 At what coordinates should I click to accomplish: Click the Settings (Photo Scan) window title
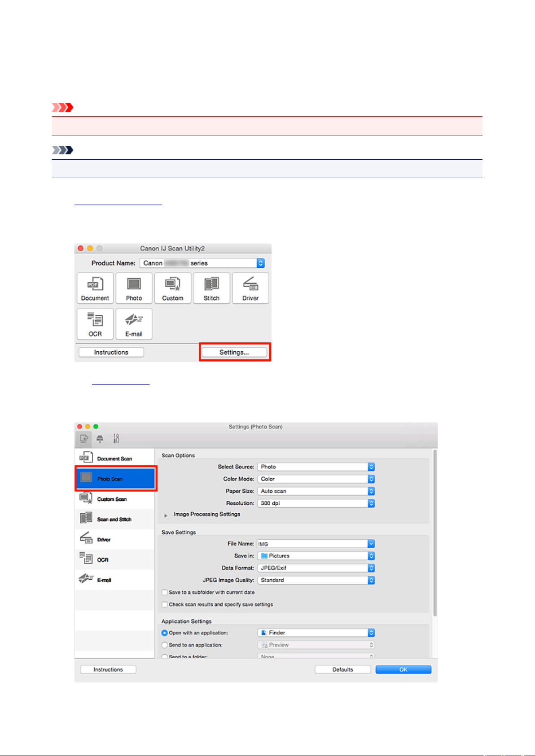click(x=255, y=427)
